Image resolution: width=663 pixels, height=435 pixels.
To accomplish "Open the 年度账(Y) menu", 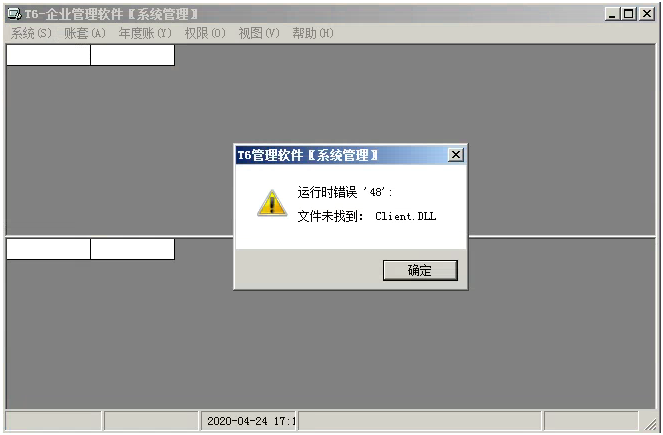I will pos(145,33).
